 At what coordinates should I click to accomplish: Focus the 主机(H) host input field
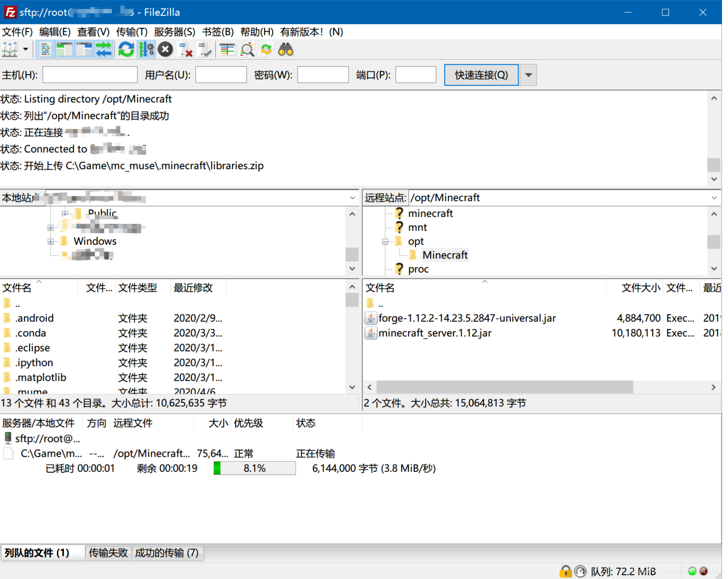pos(90,75)
